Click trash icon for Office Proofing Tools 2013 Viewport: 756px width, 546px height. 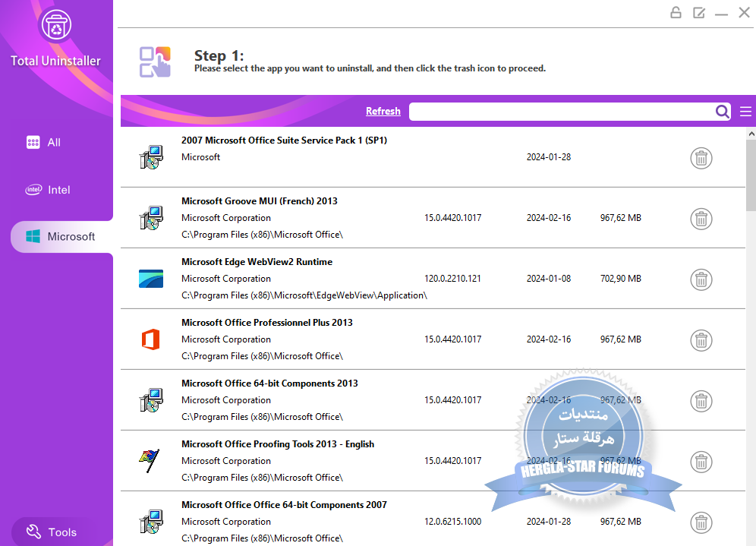[x=701, y=462]
